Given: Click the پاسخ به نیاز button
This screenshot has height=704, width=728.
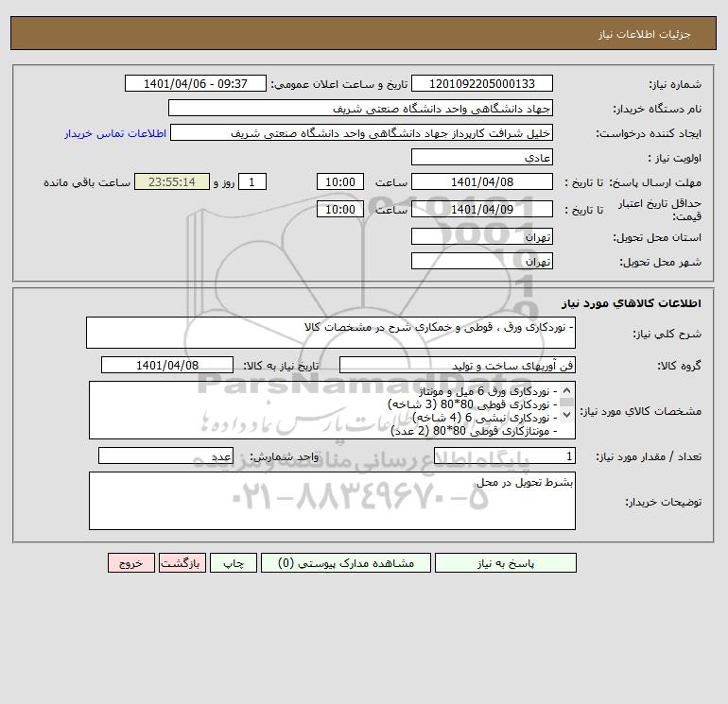Looking at the screenshot, I should (505, 563).
